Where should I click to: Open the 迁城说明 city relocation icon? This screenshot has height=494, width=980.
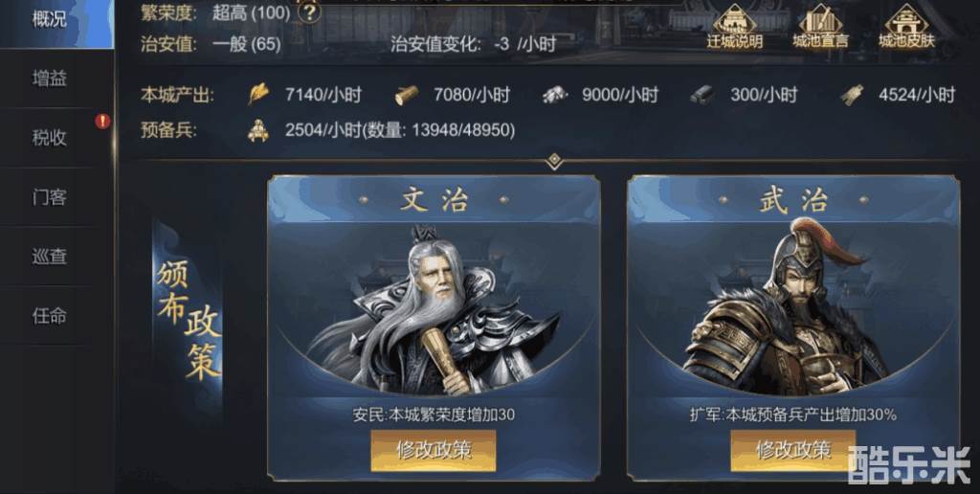tap(734, 26)
